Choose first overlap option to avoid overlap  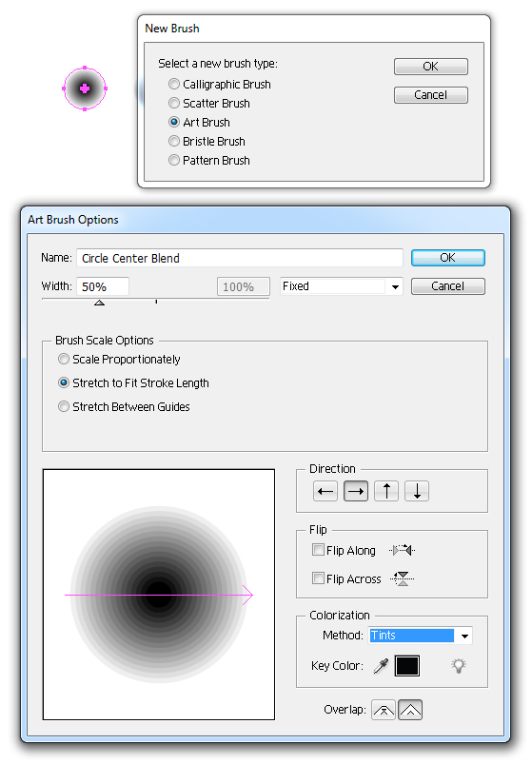[384, 710]
